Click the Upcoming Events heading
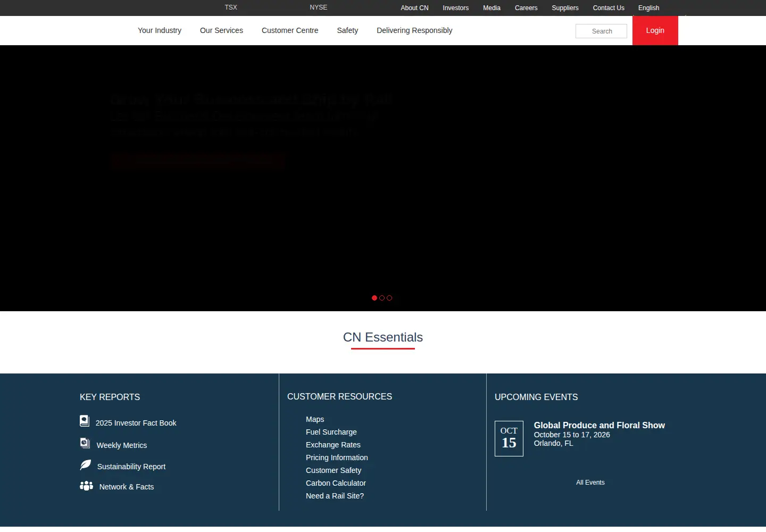Image resolution: width=766 pixels, height=532 pixels. click(536, 397)
